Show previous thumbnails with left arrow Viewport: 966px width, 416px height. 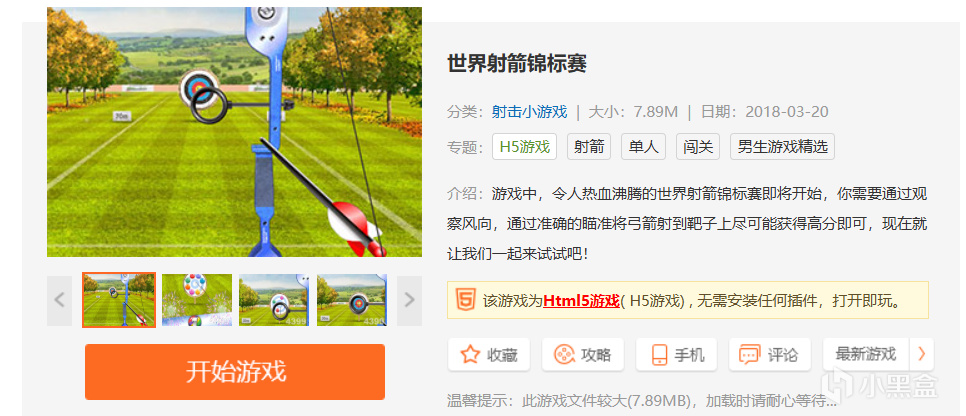(59, 300)
